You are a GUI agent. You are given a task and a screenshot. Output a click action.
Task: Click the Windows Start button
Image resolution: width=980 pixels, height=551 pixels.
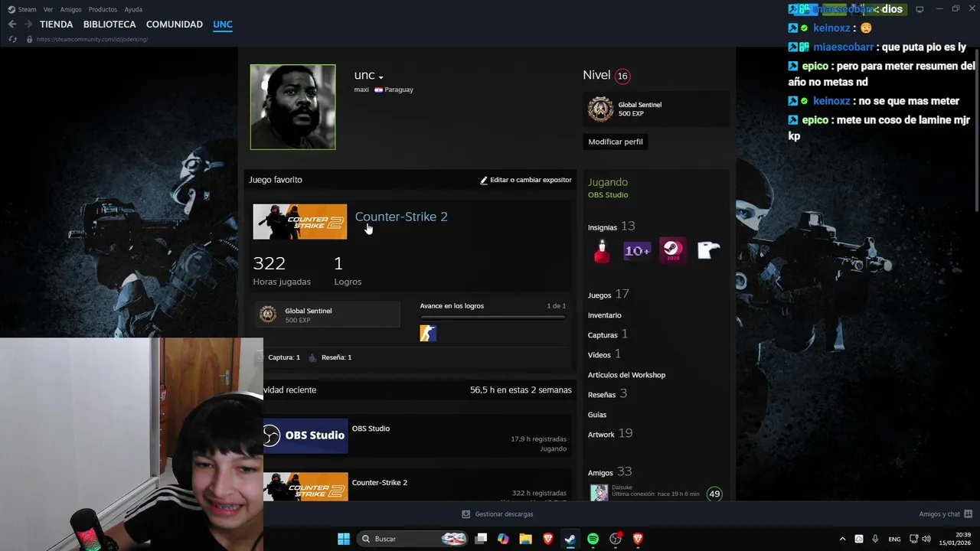344,539
